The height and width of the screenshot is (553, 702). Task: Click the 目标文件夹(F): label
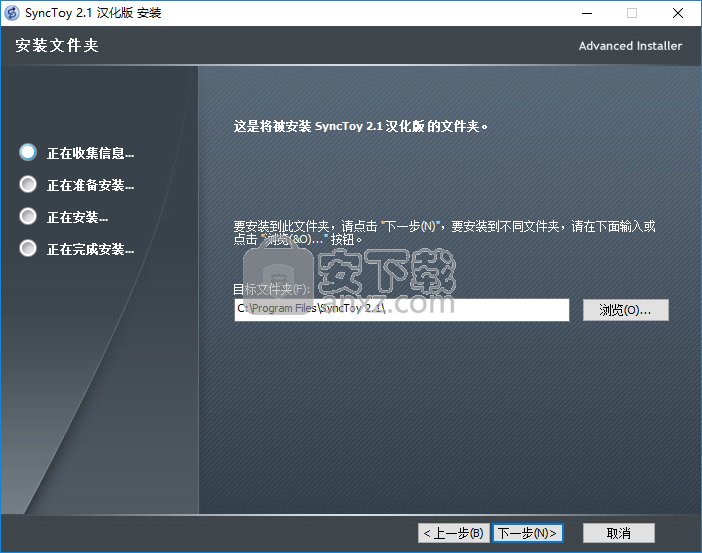(x=272, y=289)
